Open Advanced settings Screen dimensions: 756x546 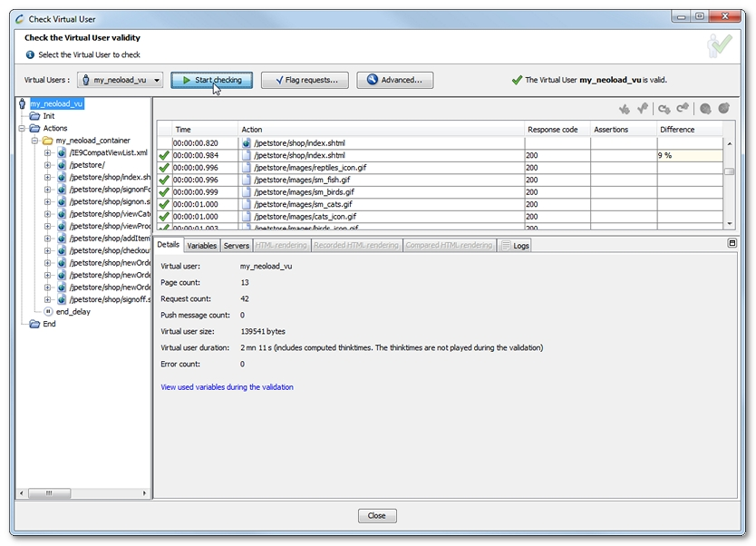(395, 80)
